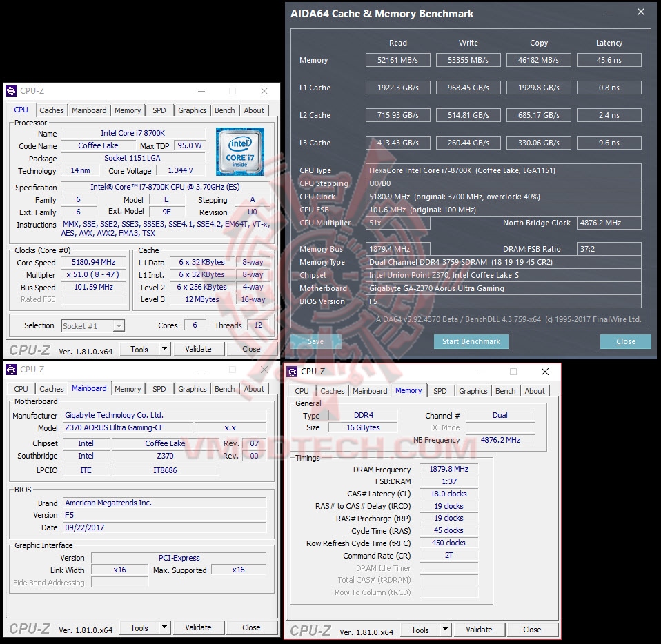Select SPD tab in Mainboard CPU-Z window

[159, 389]
